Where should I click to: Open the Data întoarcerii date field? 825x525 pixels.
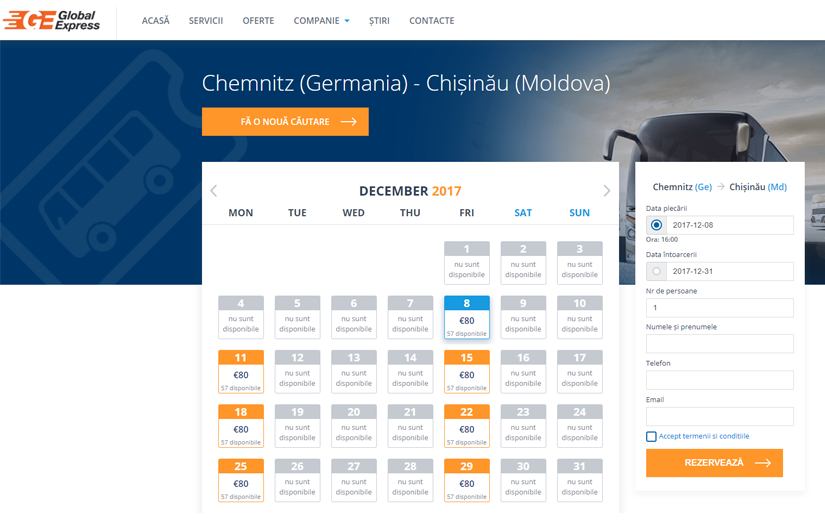tap(730, 271)
